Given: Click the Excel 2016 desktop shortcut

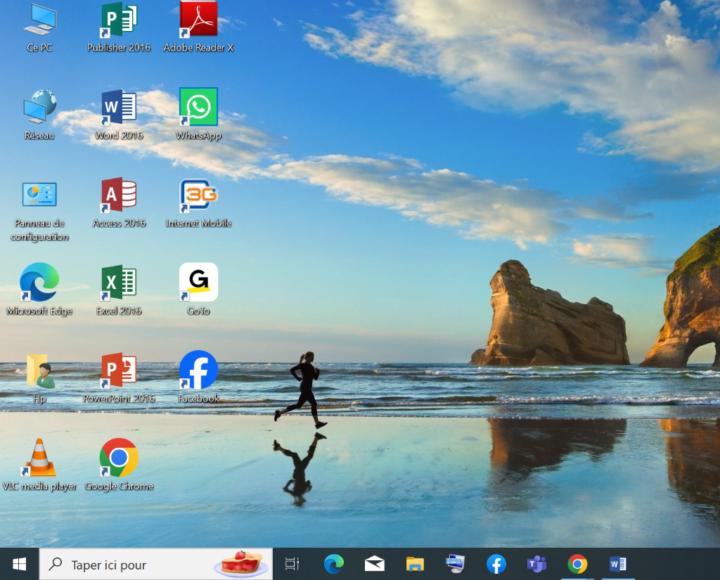Looking at the screenshot, I should (x=118, y=283).
